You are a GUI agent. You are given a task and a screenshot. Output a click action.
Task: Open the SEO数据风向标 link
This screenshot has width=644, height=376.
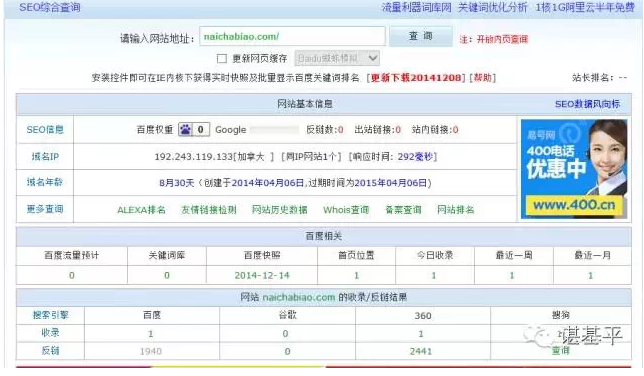(x=587, y=104)
